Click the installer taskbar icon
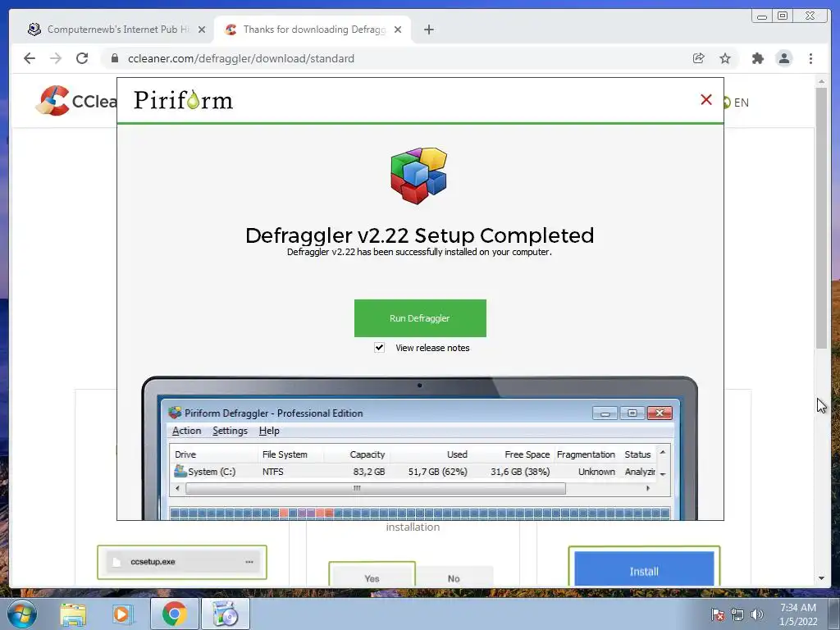 226,614
